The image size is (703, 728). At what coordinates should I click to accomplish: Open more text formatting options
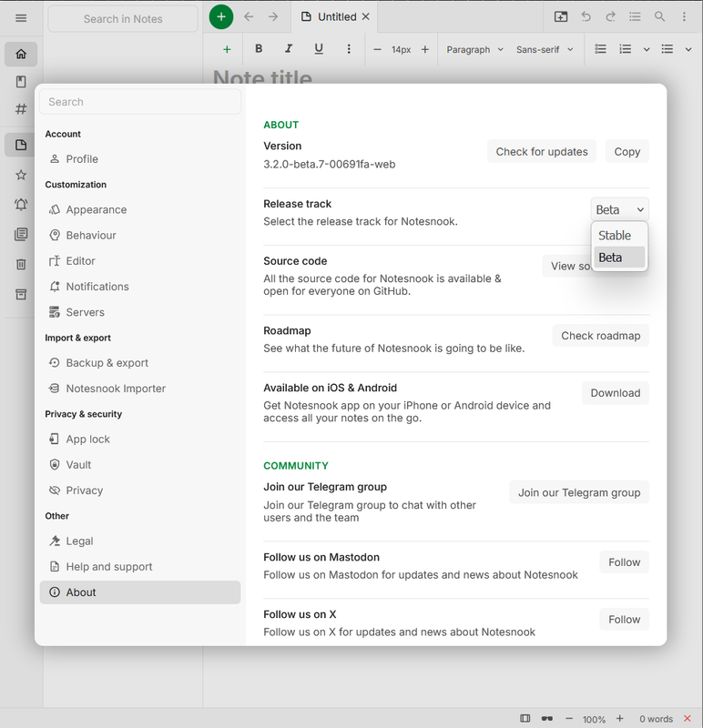(x=349, y=49)
